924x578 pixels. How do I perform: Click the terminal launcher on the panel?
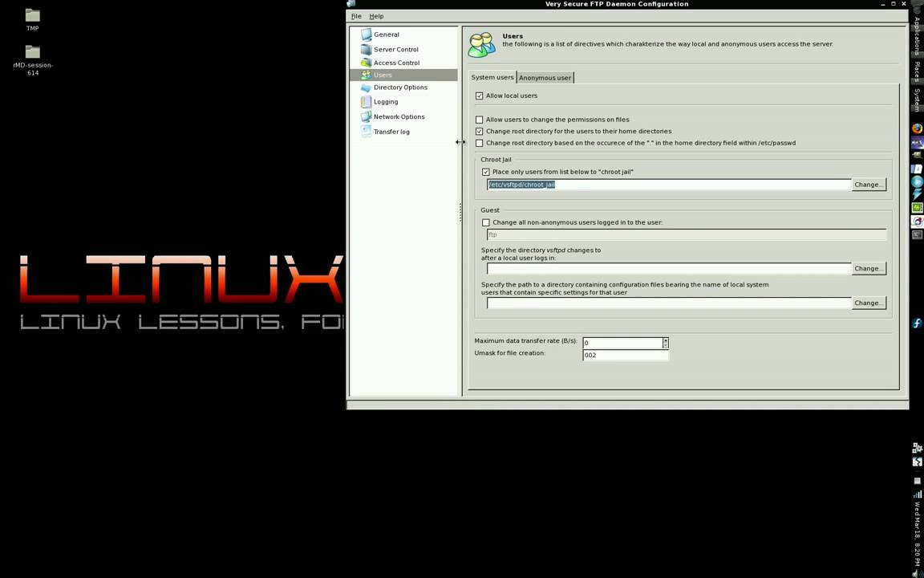coord(917,234)
